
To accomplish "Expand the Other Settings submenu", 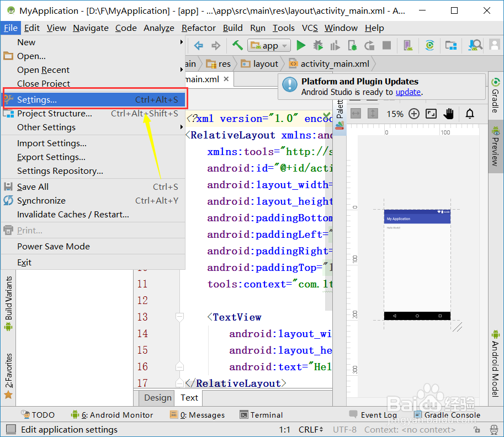I will (93, 127).
